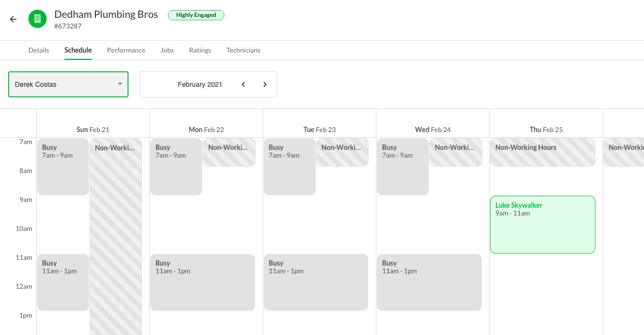Screen dimensions: 644x335
Task: Click the company ID #673287
Action: click(68, 26)
